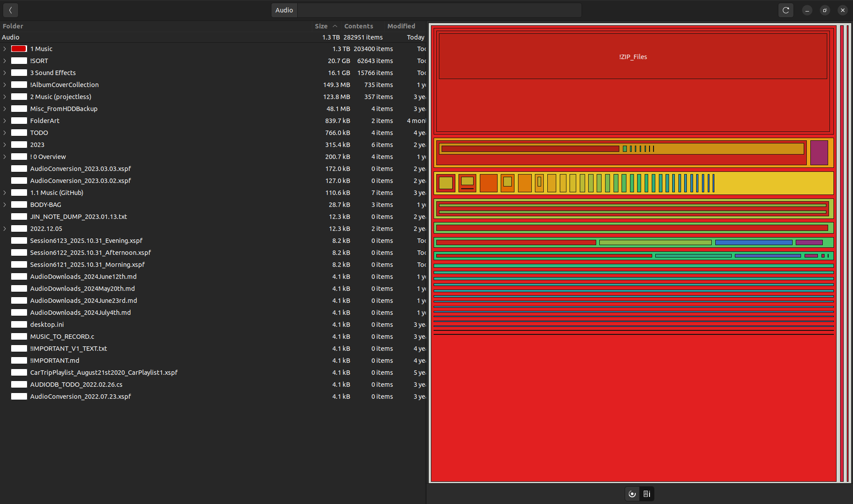This screenshot has height=504, width=853.
Task: Sort by the Modified column header
Action: 401,26
